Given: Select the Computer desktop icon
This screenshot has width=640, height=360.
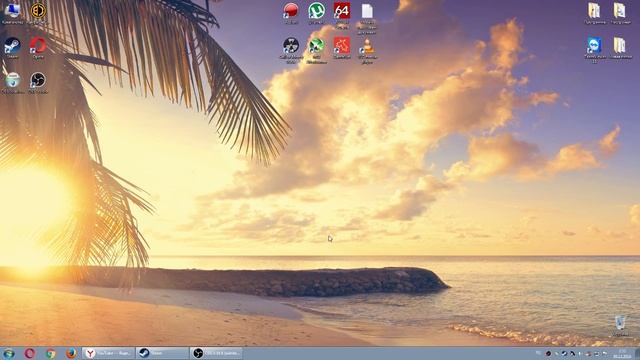Looking at the screenshot, I should click(12, 13).
